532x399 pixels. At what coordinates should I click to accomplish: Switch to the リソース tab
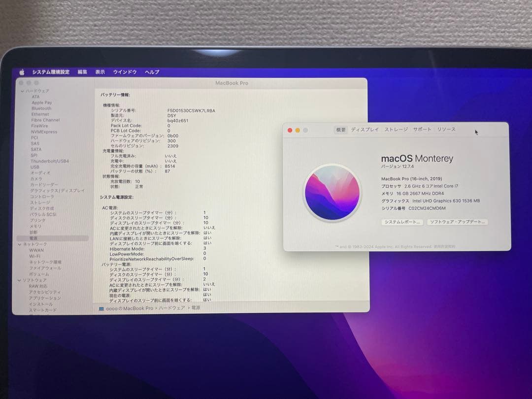(446, 129)
